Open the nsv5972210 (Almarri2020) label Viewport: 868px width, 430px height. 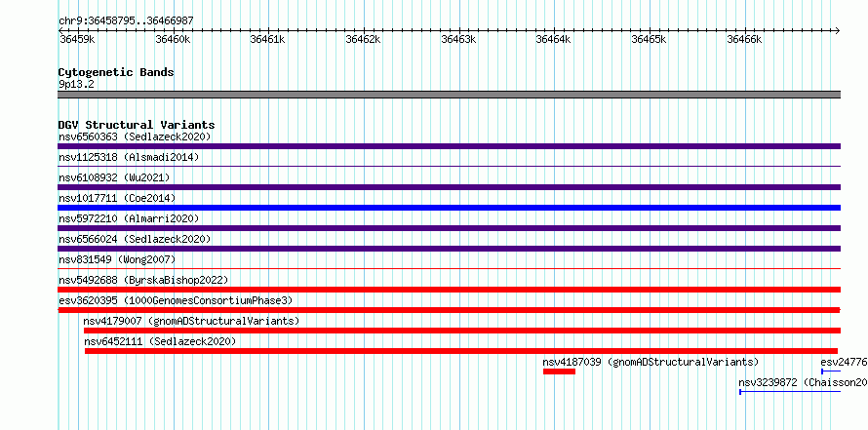pyautogui.click(x=129, y=218)
